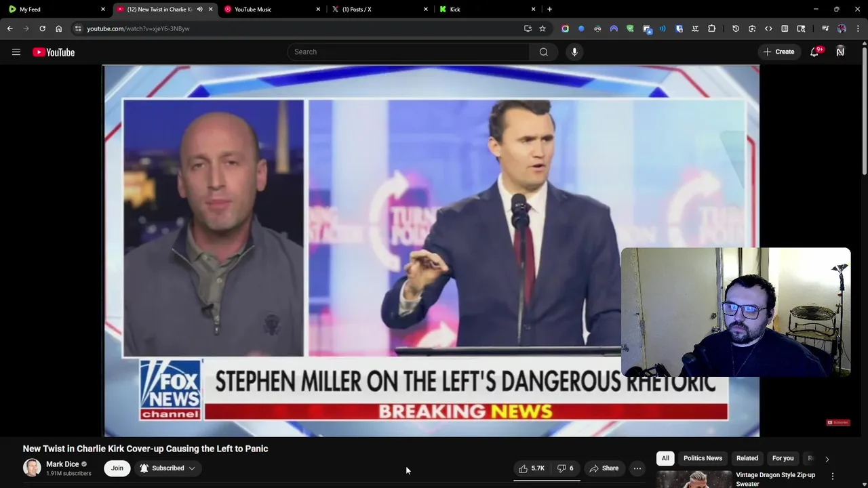Open options for Vintage Dragon Sweater item

(x=833, y=476)
